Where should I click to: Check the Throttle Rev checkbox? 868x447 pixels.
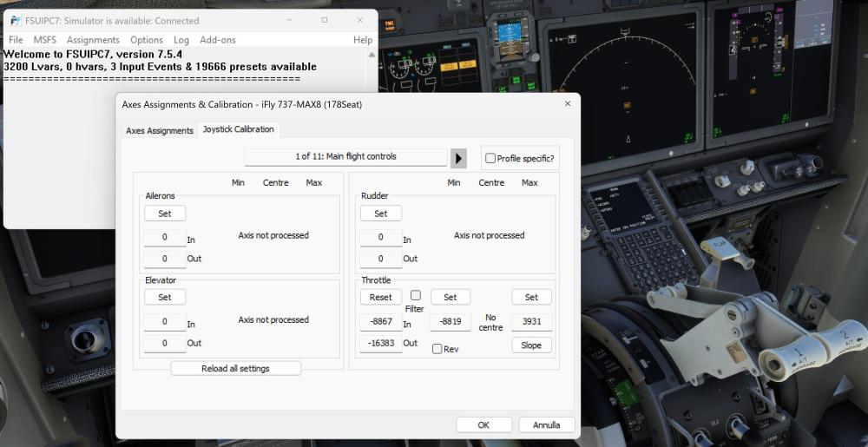(x=437, y=349)
